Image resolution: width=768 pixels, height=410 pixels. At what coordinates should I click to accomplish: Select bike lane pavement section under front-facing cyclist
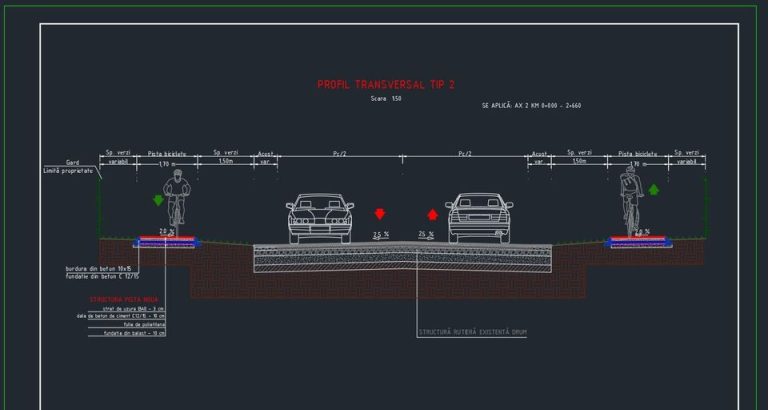click(x=167, y=242)
